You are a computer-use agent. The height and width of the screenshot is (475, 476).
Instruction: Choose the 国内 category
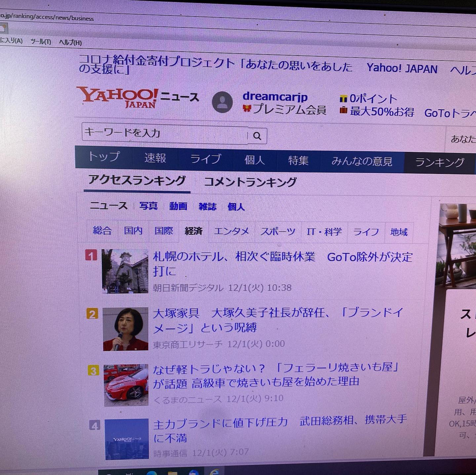click(133, 231)
